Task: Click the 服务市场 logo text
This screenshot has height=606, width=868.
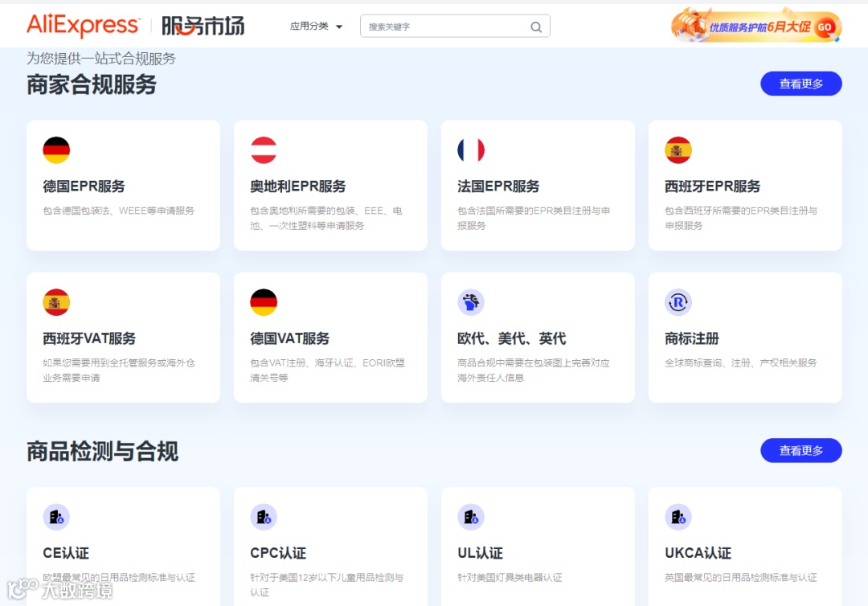Action: tap(203, 26)
